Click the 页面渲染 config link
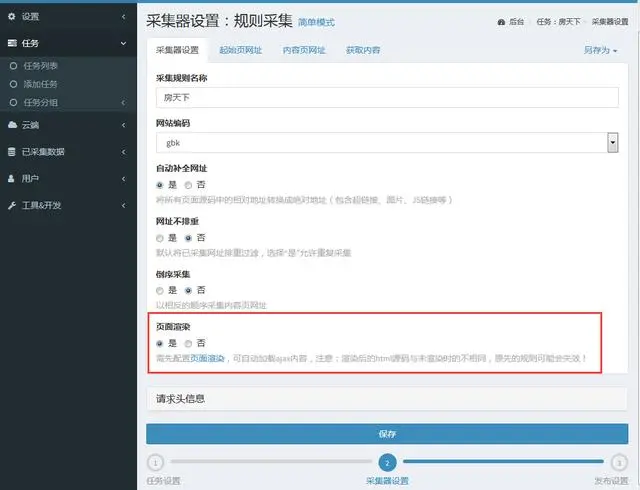 coord(207,358)
